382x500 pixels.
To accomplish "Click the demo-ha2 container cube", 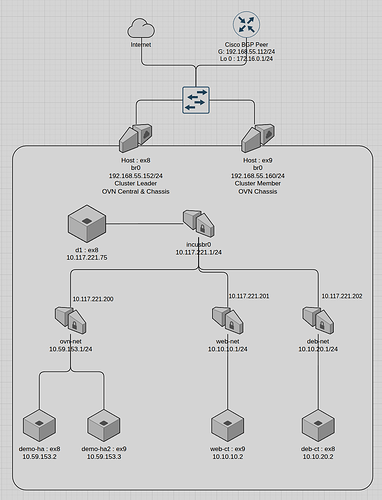I will click(104, 426).
